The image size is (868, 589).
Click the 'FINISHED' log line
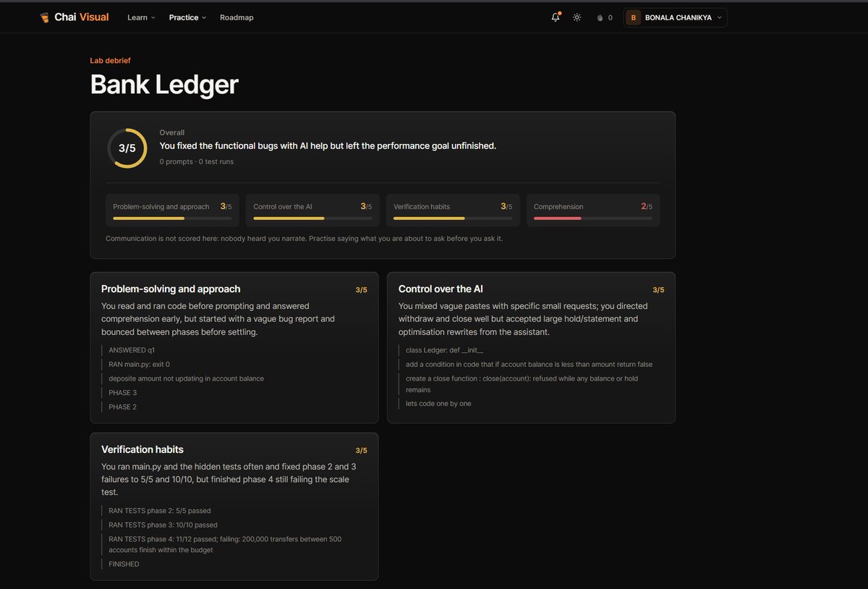click(x=124, y=564)
